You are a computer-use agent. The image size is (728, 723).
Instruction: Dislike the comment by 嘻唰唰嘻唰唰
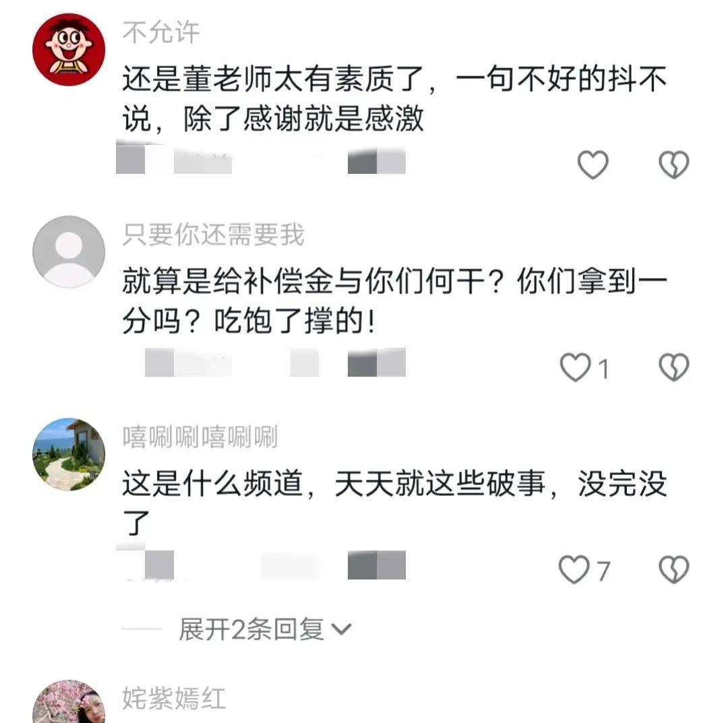click(x=673, y=569)
